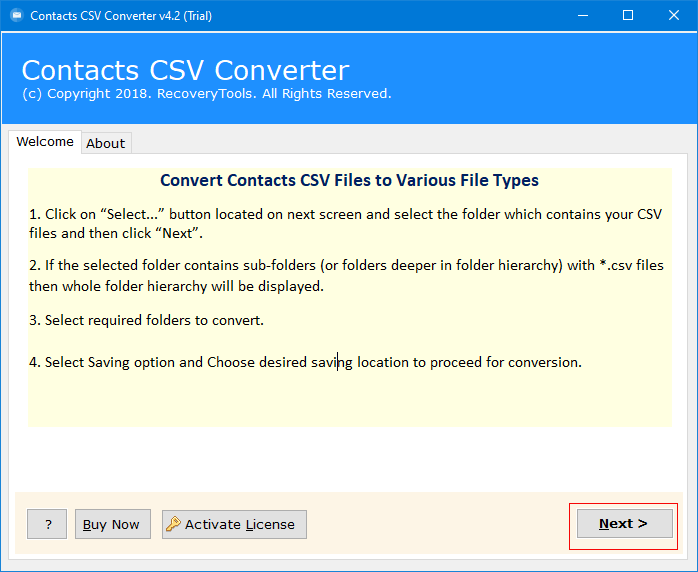Select the Welcome tab
698x572 pixels.
click(x=45, y=142)
